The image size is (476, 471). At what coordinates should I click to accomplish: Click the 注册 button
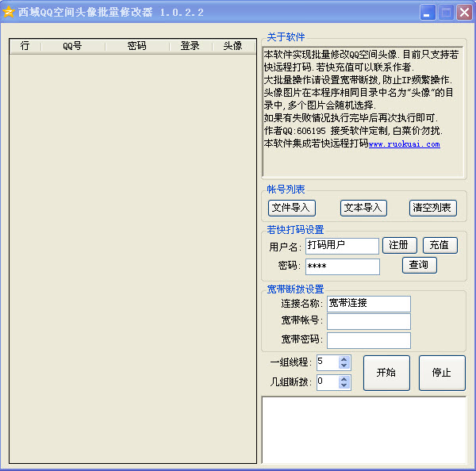point(400,245)
